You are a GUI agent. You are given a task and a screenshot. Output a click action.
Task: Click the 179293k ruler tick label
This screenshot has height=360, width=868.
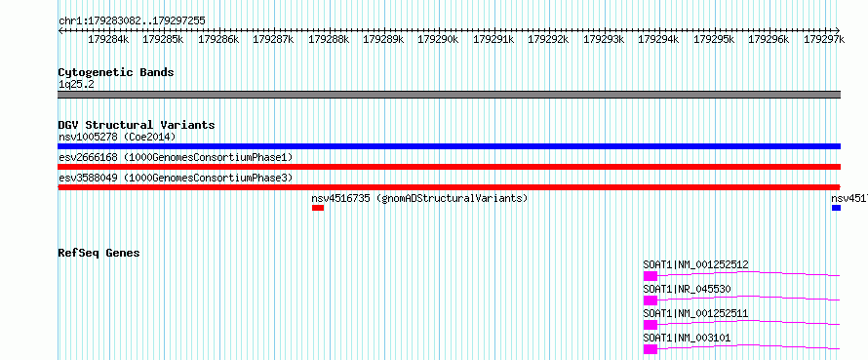tap(604, 39)
